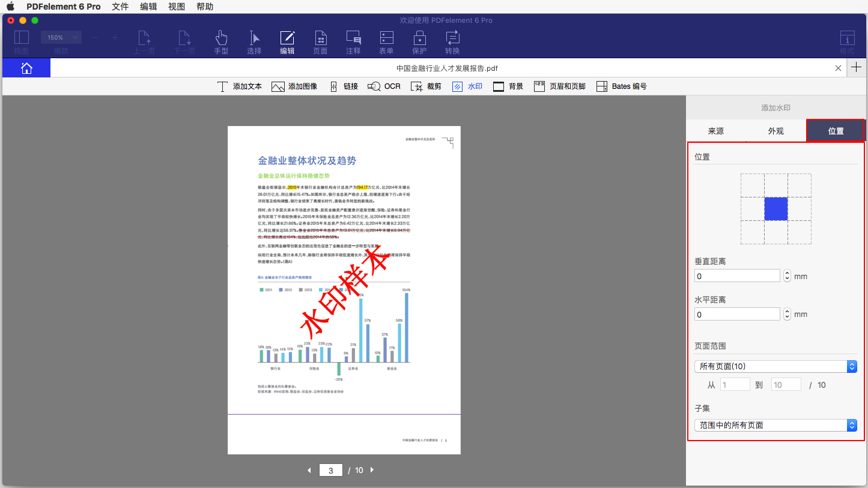Select the Crop tool
The height and width of the screenshot is (488, 868).
[426, 86]
